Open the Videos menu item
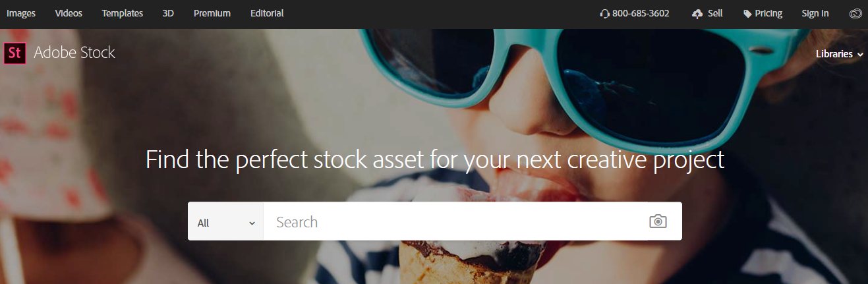Image resolution: width=868 pixels, height=284 pixels. [69, 13]
